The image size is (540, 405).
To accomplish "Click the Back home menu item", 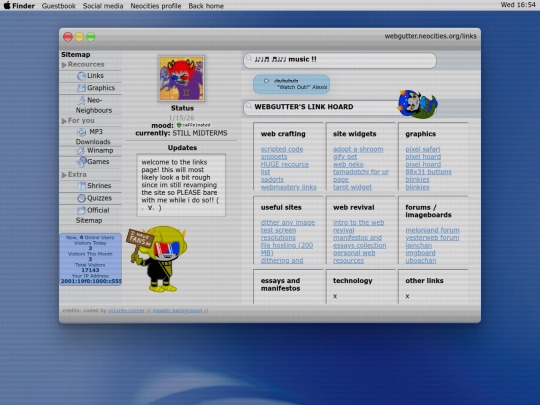I will (206, 6).
